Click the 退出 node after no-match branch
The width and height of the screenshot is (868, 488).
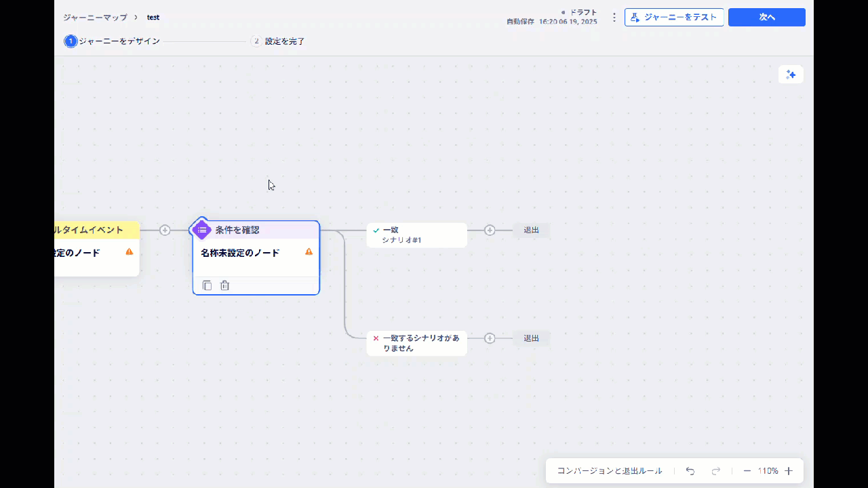tap(531, 338)
